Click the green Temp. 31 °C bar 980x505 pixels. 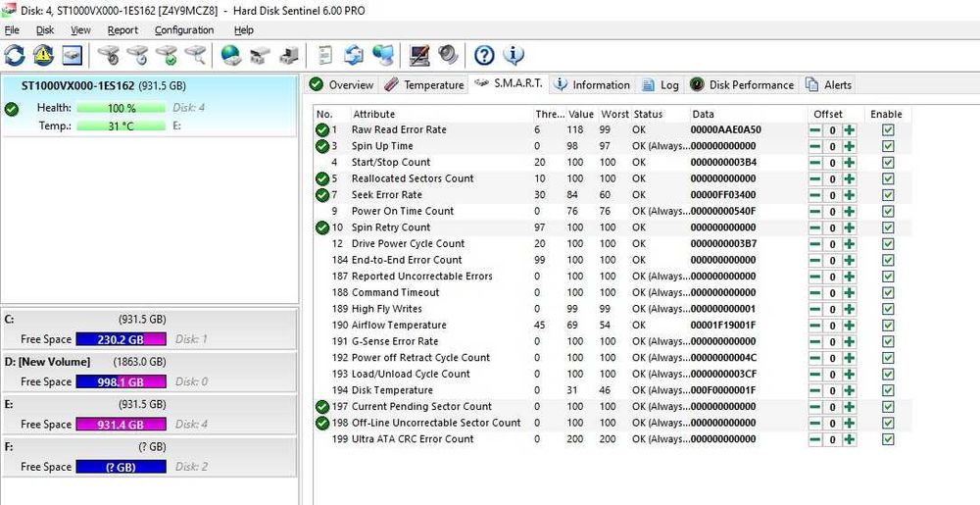[x=122, y=126]
